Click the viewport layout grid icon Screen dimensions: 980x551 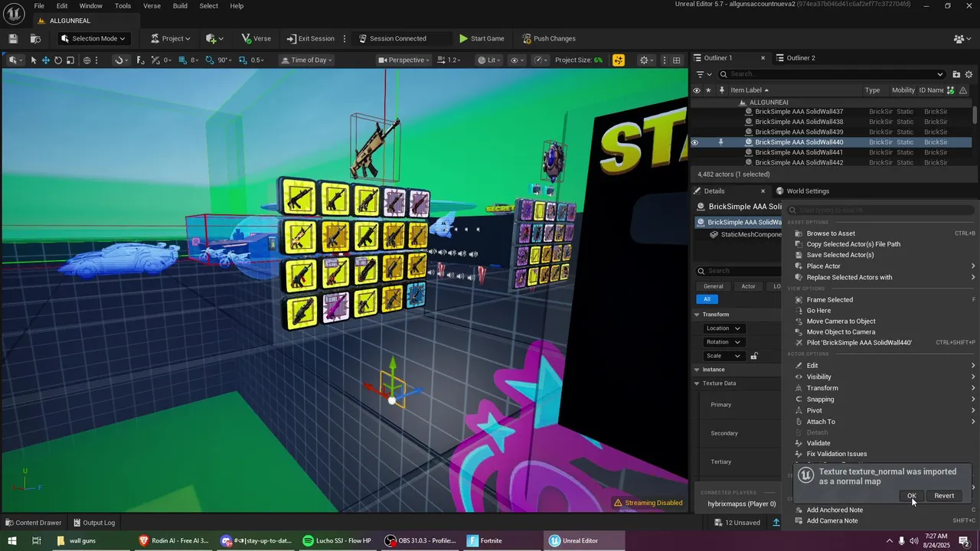point(676,60)
